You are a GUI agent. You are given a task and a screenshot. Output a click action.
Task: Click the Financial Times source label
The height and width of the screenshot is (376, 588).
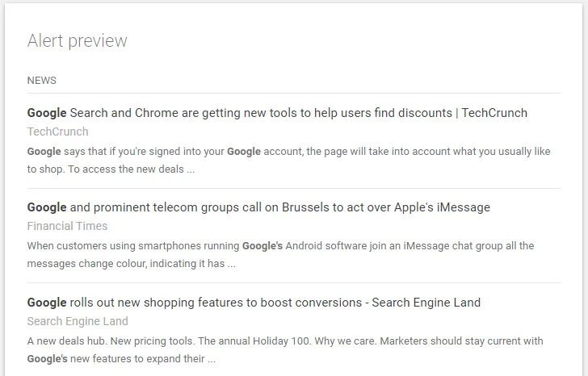click(67, 226)
